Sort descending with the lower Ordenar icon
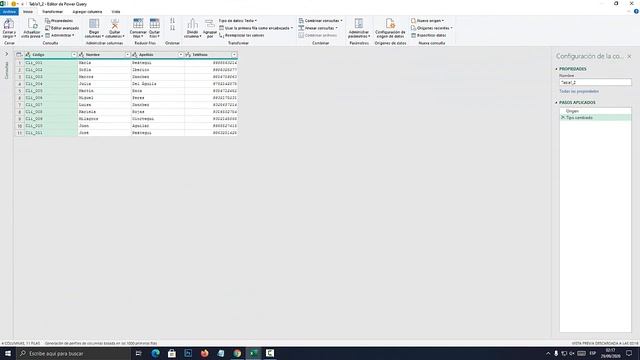 click(x=172, y=28)
